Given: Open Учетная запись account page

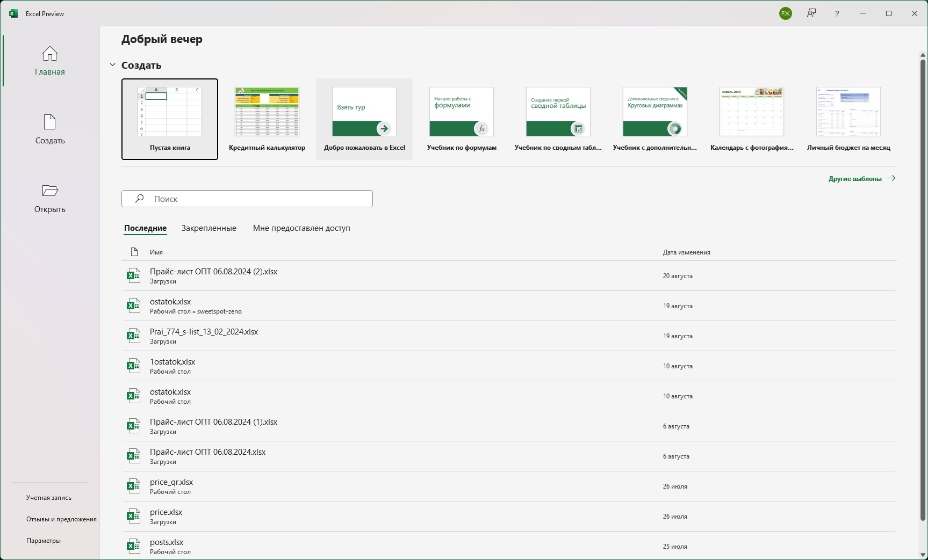Looking at the screenshot, I should point(49,498).
